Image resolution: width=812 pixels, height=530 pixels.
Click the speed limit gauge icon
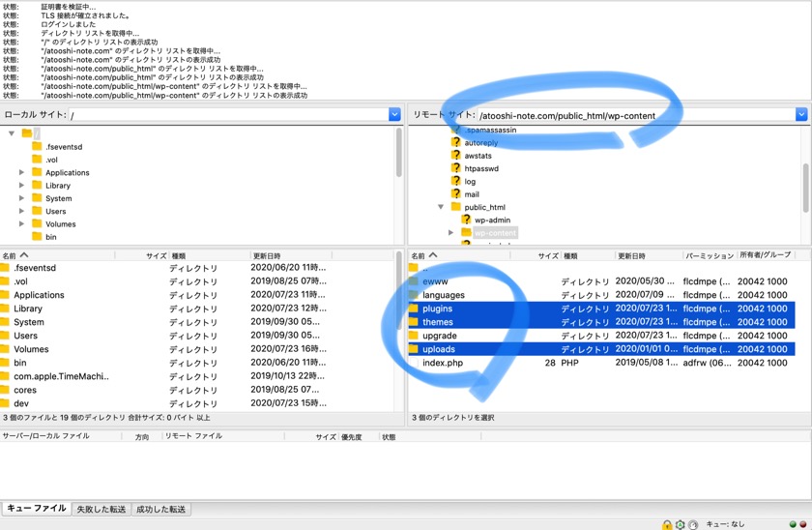coord(693,524)
